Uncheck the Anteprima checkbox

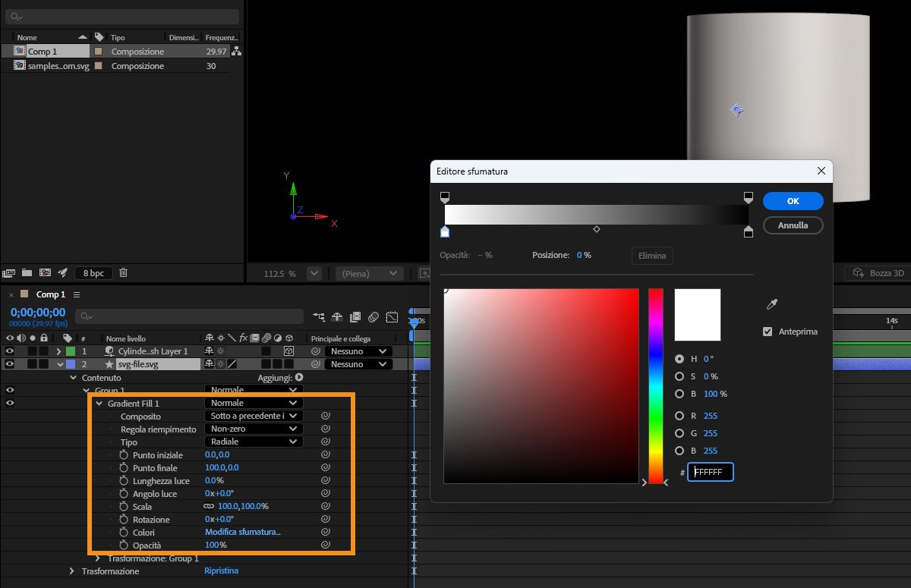click(768, 332)
